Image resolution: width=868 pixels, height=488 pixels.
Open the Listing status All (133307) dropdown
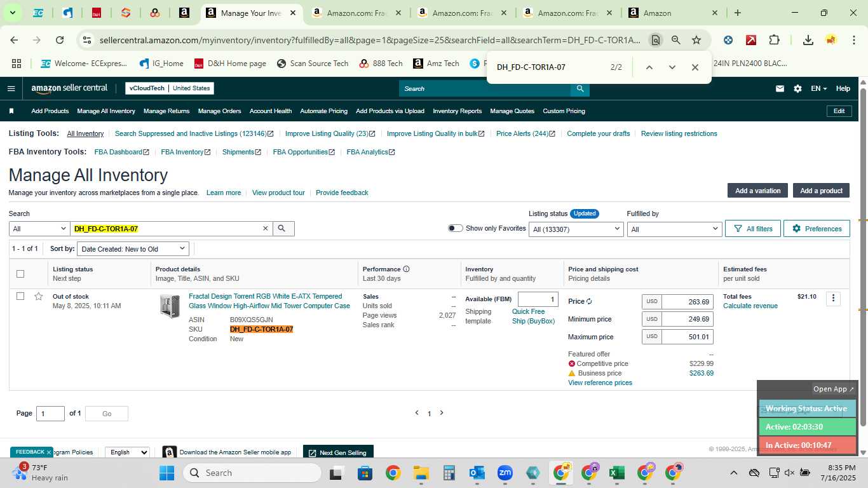click(576, 229)
